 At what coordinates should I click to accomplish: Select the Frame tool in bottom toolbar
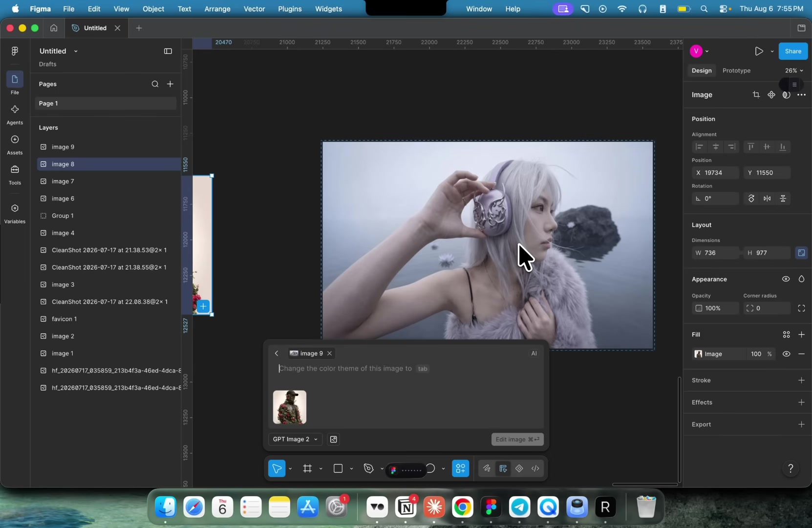[x=307, y=468]
